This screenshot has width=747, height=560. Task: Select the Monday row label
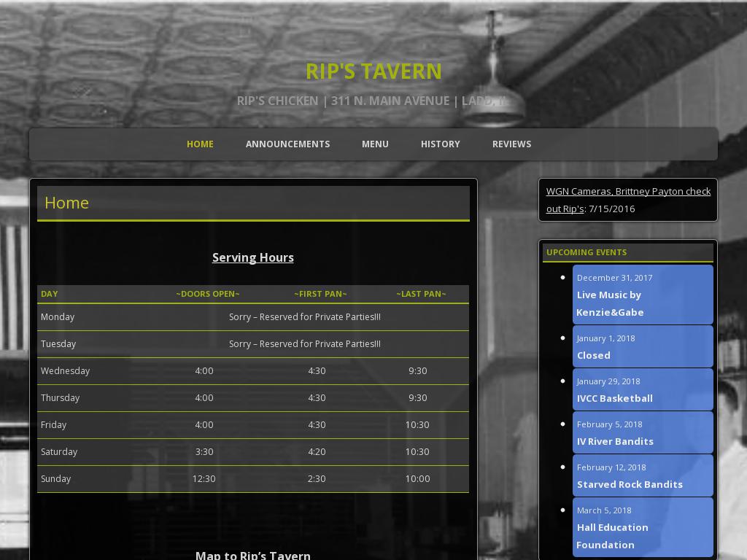coord(58,316)
